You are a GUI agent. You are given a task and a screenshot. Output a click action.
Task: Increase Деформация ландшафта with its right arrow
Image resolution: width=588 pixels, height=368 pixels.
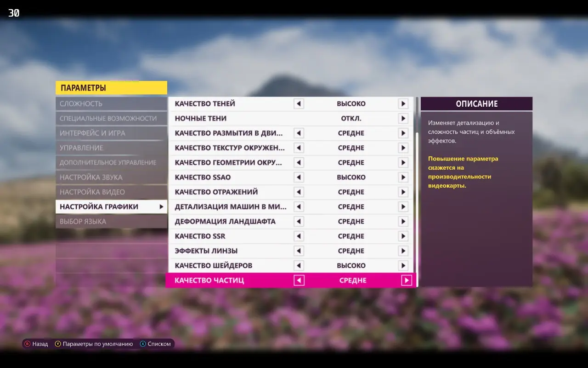coord(403,221)
